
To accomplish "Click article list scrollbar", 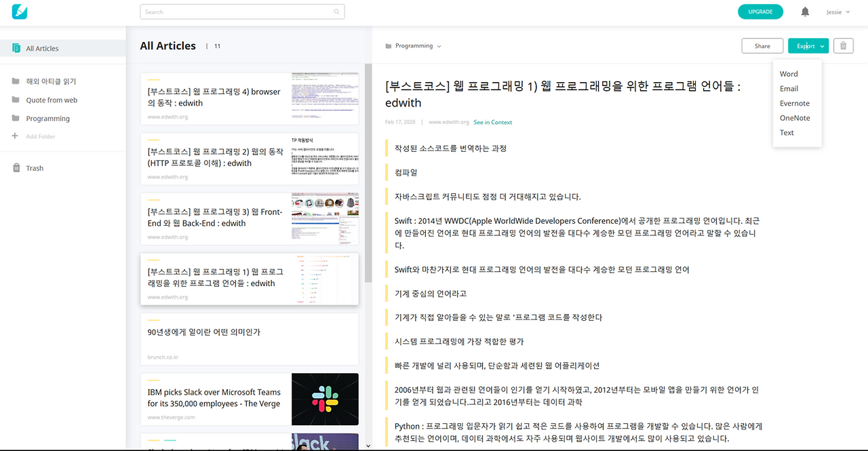I will [x=368, y=173].
